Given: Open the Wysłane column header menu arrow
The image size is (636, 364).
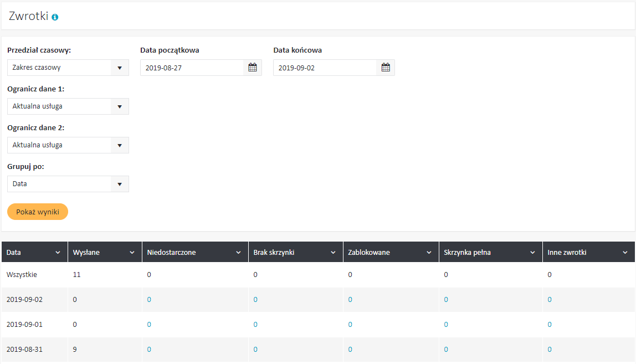Looking at the screenshot, I should (132, 253).
